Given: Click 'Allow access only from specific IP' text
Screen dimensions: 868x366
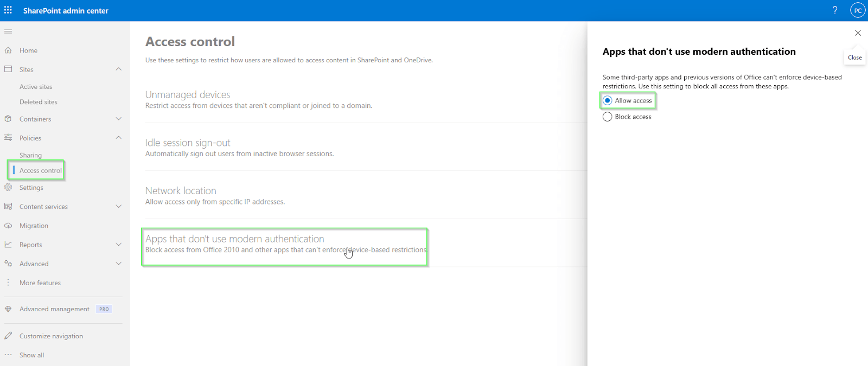Looking at the screenshot, I should pos(215,202).
